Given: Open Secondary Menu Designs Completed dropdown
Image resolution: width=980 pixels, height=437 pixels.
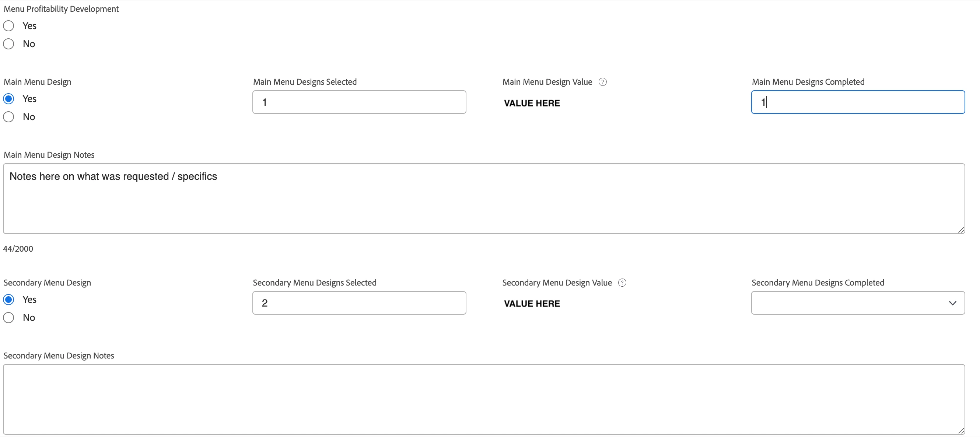Looking at the screenshot, I should (x=848, y=303).
